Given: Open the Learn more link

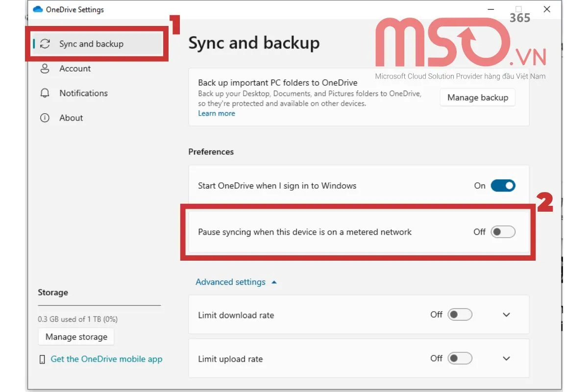Looking at the screenshot, I should (x=216, y=113).
